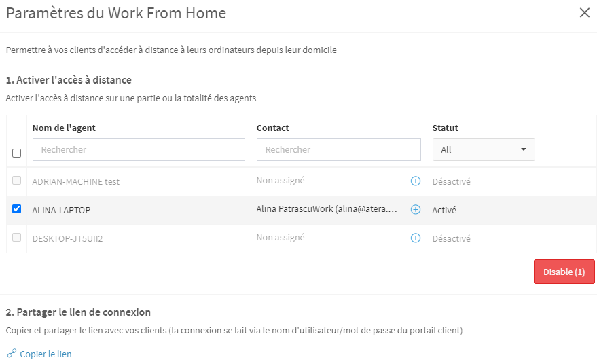Click the Copier le lien link

coord(46,354)
